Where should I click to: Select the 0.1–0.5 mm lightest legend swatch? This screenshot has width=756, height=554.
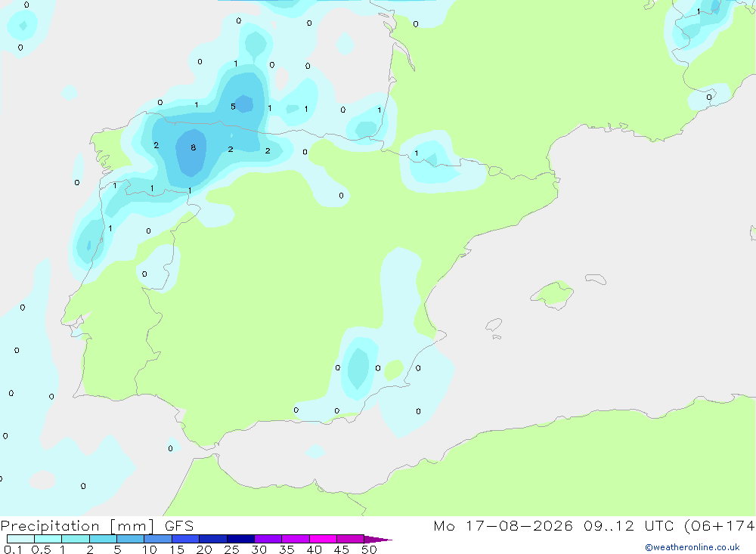20,539
